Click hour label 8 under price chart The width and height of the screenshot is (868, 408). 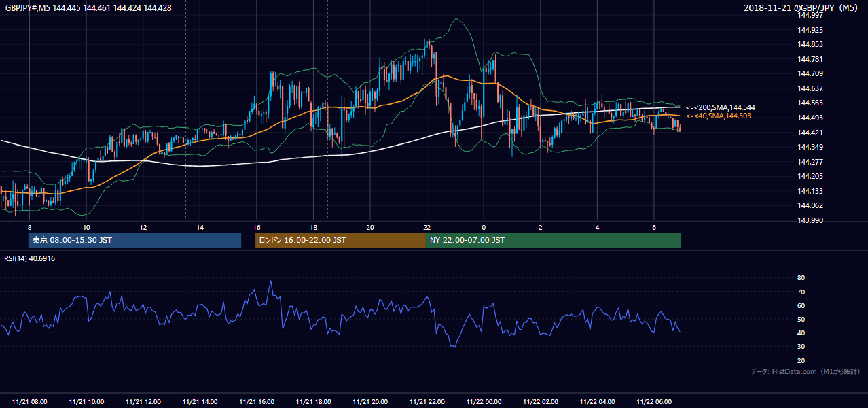click(29, 227)
